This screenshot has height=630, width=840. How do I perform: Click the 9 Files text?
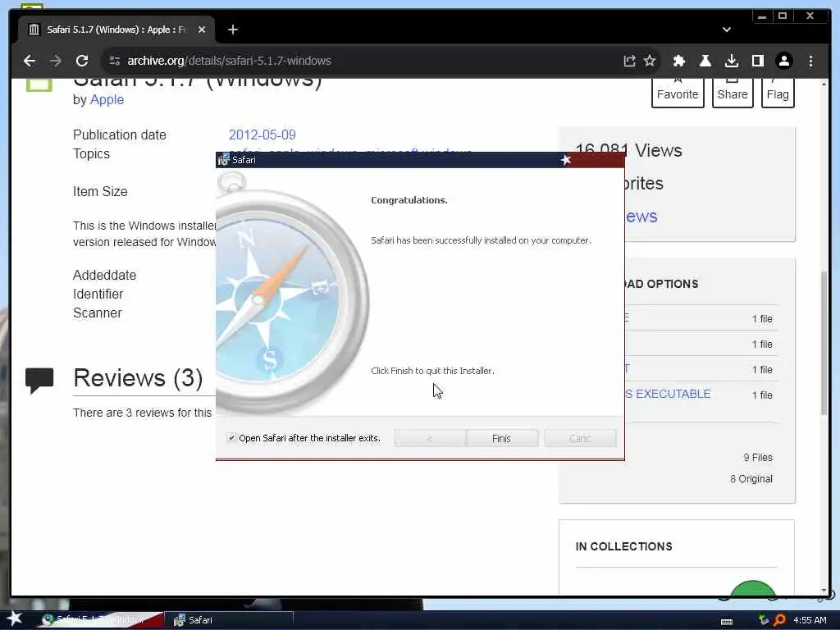[757, 458]
